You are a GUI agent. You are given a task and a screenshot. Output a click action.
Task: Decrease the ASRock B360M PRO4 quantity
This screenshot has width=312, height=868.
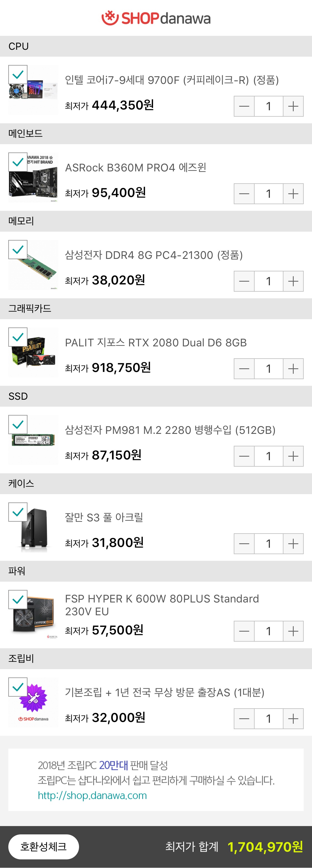click(244, 194)
